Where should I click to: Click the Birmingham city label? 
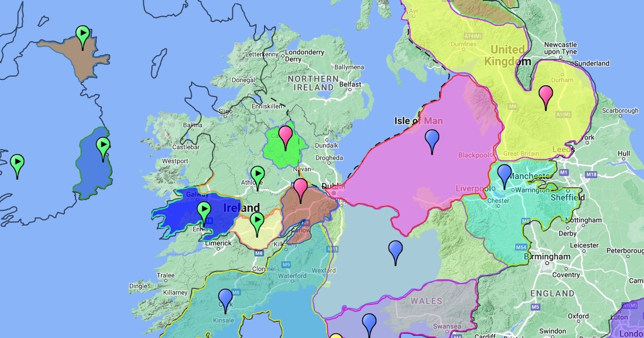pos(548,257)
